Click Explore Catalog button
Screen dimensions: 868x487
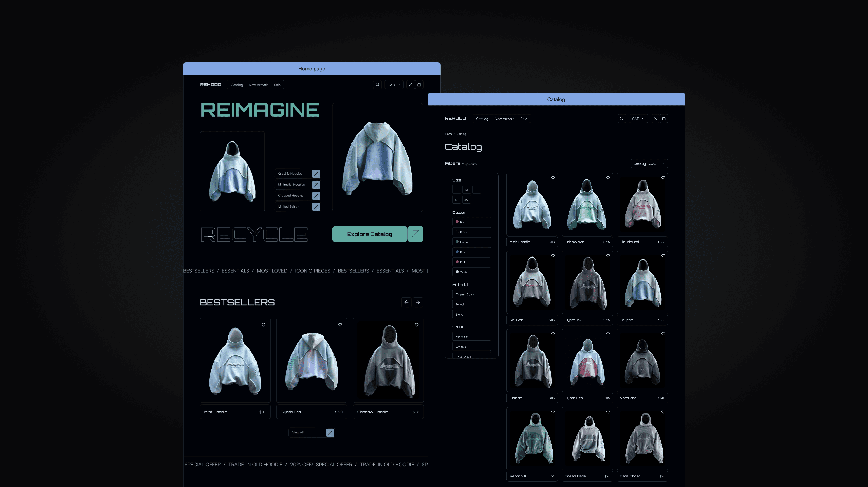coord(369,234)
